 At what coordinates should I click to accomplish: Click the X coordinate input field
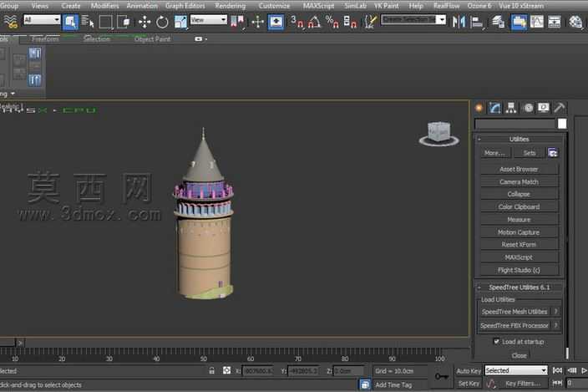pos(258,371)
